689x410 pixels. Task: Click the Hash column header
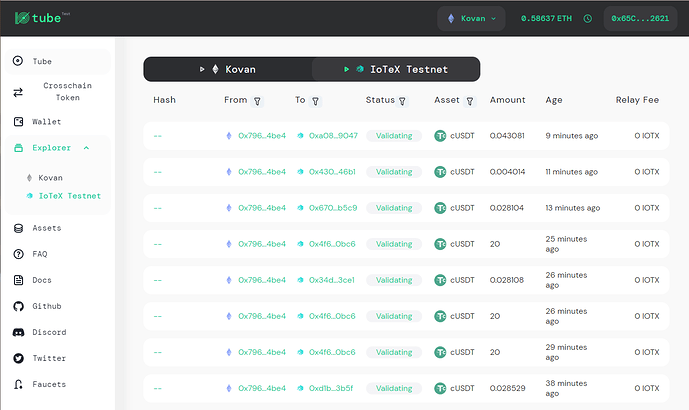pyautogui.click(x=164, y=100)
